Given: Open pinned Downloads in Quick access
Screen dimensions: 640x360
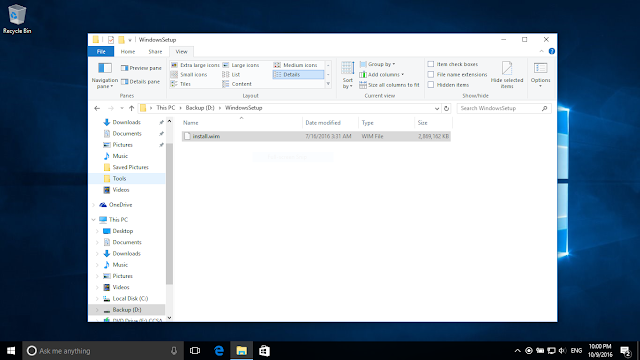Looking at the screenshot, I should 126,122.
